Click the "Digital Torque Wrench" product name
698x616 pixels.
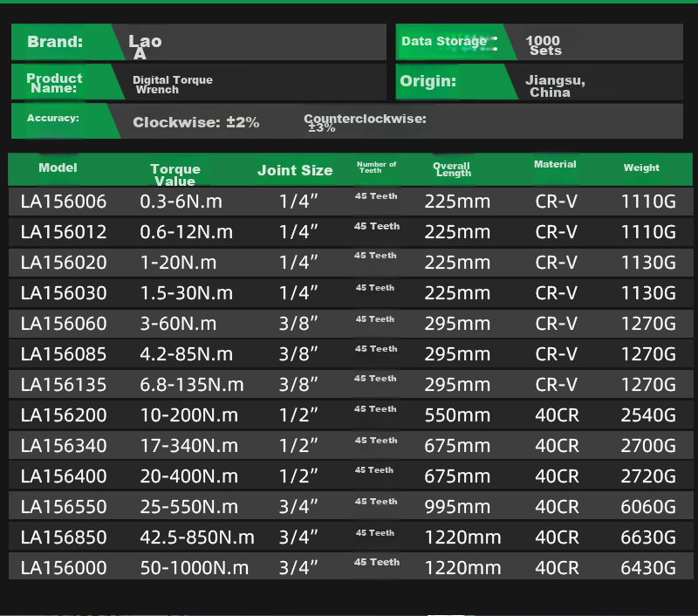(x=173, y=85)
